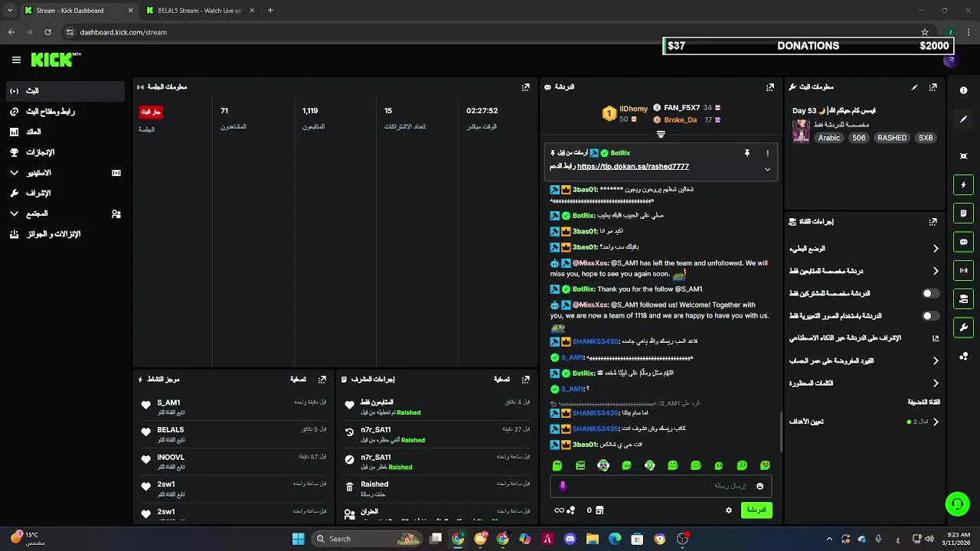Open the emoji picker in the chat box
Viewport: 980px width, 551px height.
tap(759, 486)
